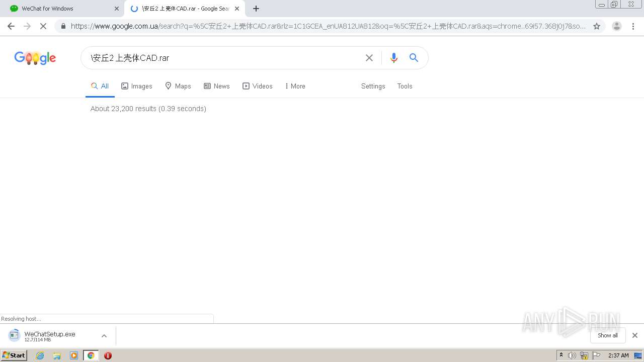The width and height of the screenshot is (644, 362).
Task: Select the All results tab
Action: pyautogui.click(x=100, y=86)
